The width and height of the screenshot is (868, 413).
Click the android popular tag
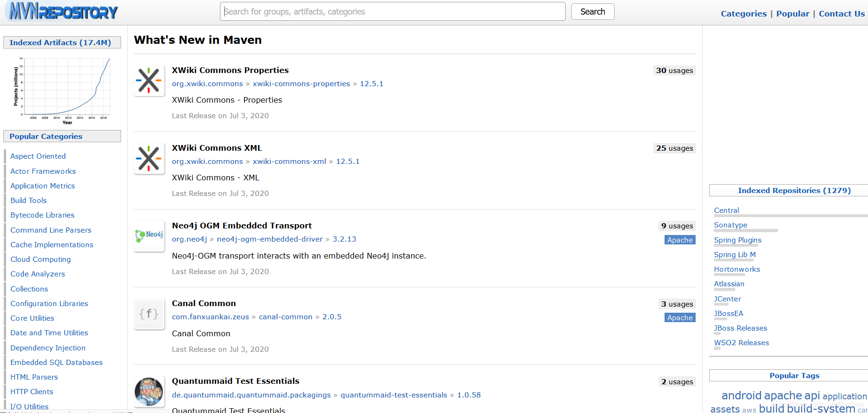click(x=741, y=395)
